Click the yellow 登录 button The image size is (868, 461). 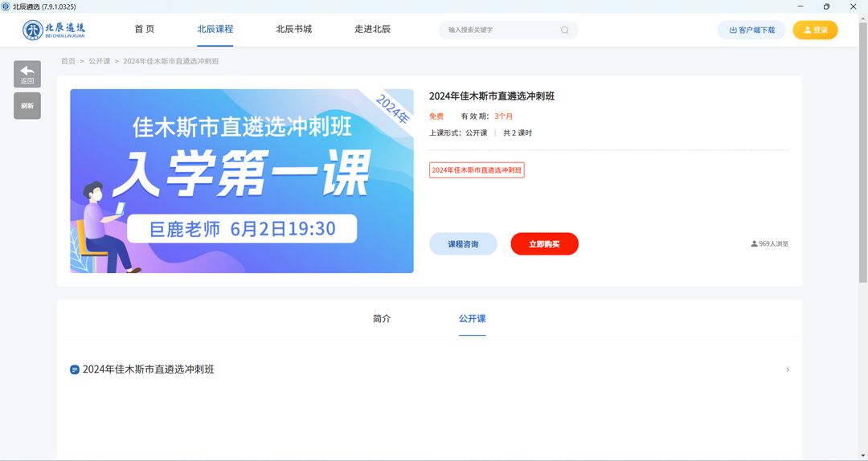tap(816, 30)
